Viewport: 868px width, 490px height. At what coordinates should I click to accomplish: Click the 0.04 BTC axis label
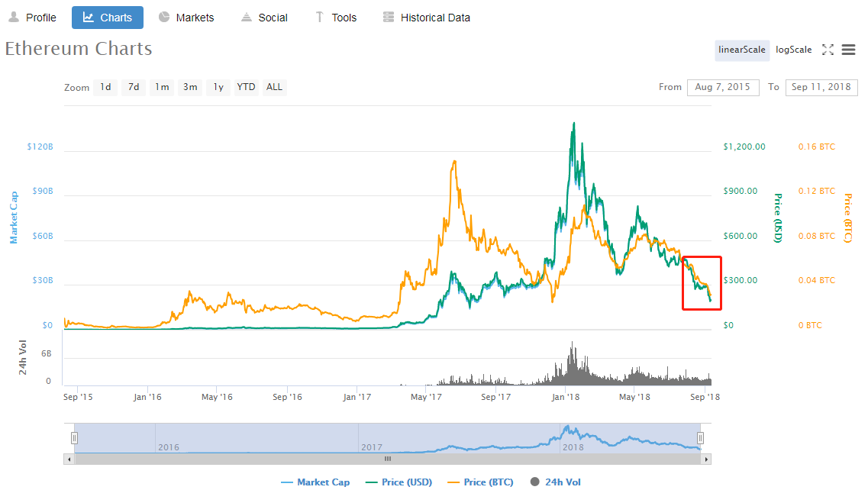click(817, 280)
